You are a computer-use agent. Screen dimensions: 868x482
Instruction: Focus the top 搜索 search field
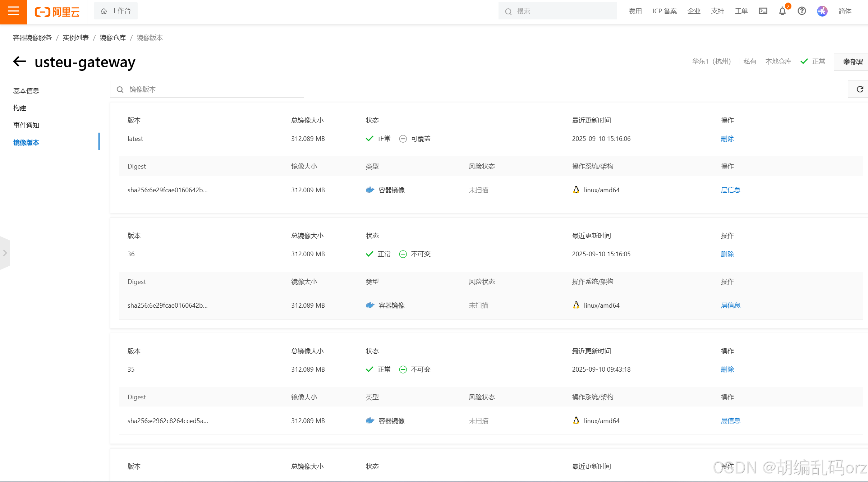pos(557,11)
